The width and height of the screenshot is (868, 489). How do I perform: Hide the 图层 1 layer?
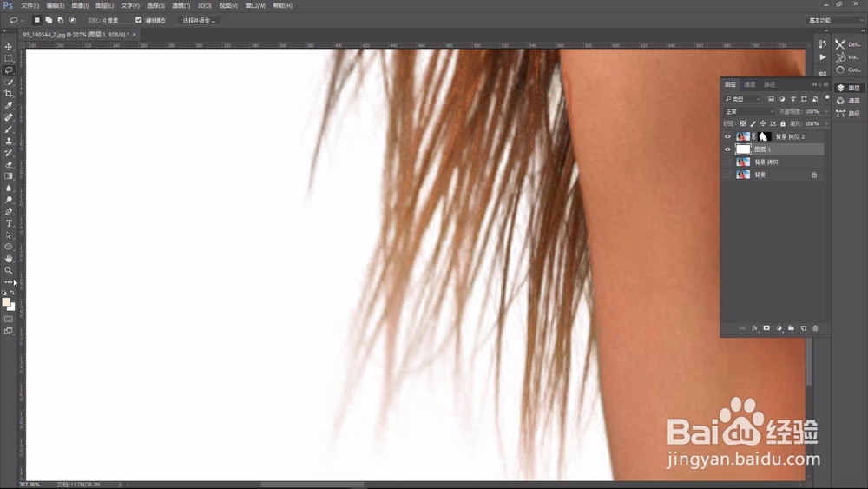click(x=727, y=149)
